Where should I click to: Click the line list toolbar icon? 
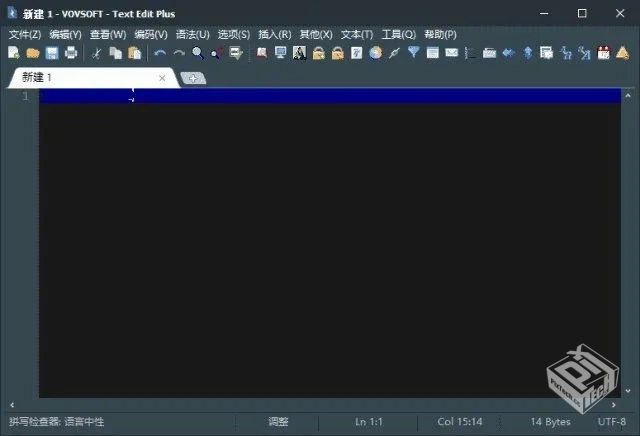(x=471, y=53)
